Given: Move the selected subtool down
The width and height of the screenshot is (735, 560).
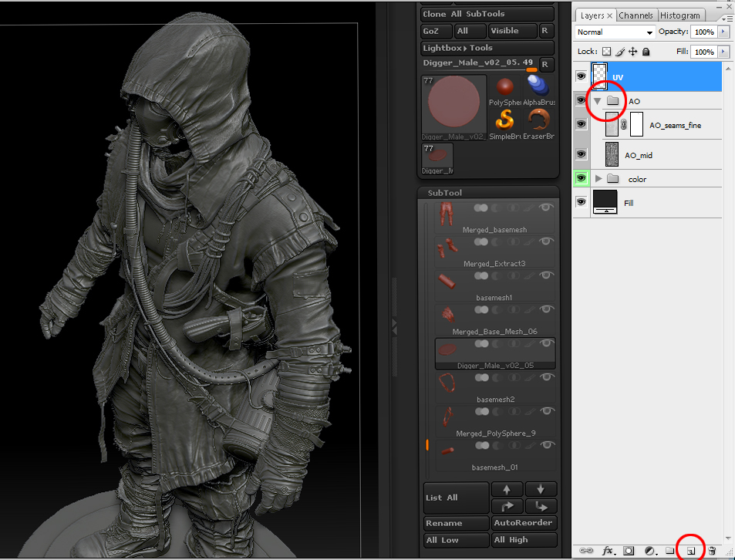Looking at the screenshot, I should [541, 489].
